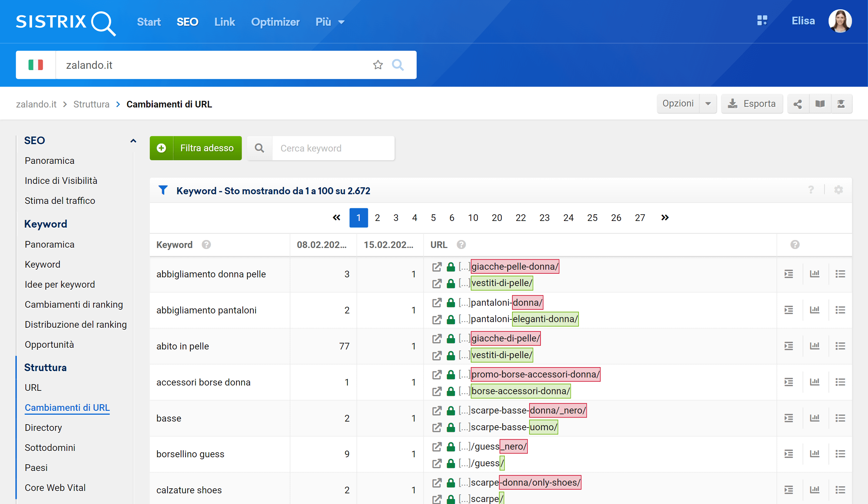Image resolution: width=868 pixels, height=504 pixels.
Task: Open external link for pantaloni-eleganti-donna URL
Action: (x=437, y=319)
